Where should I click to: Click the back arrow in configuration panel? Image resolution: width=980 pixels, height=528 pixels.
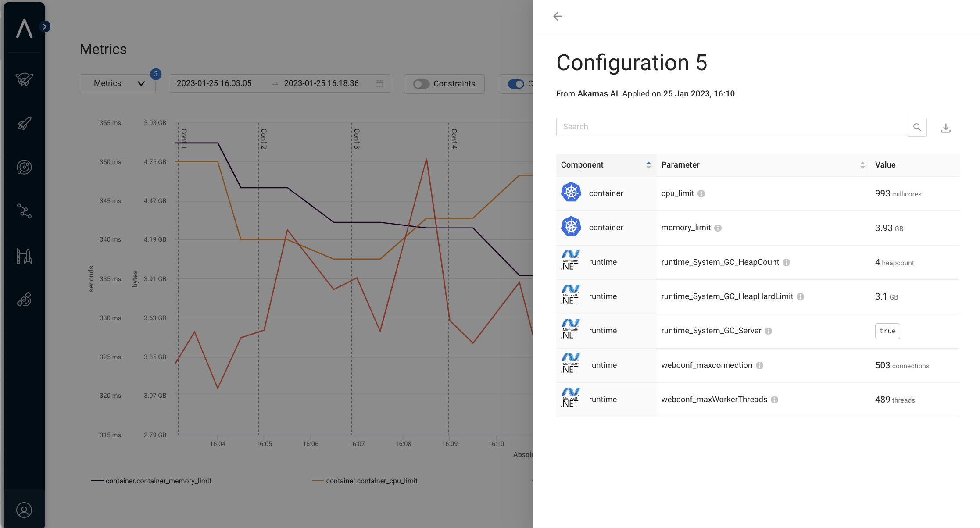tap(558, 16)
